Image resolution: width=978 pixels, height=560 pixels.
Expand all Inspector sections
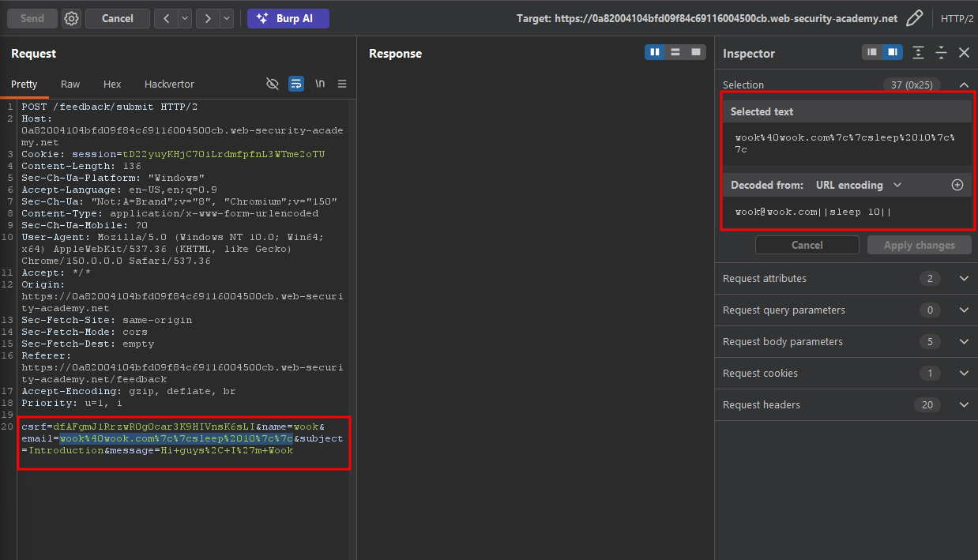[918, 53]
